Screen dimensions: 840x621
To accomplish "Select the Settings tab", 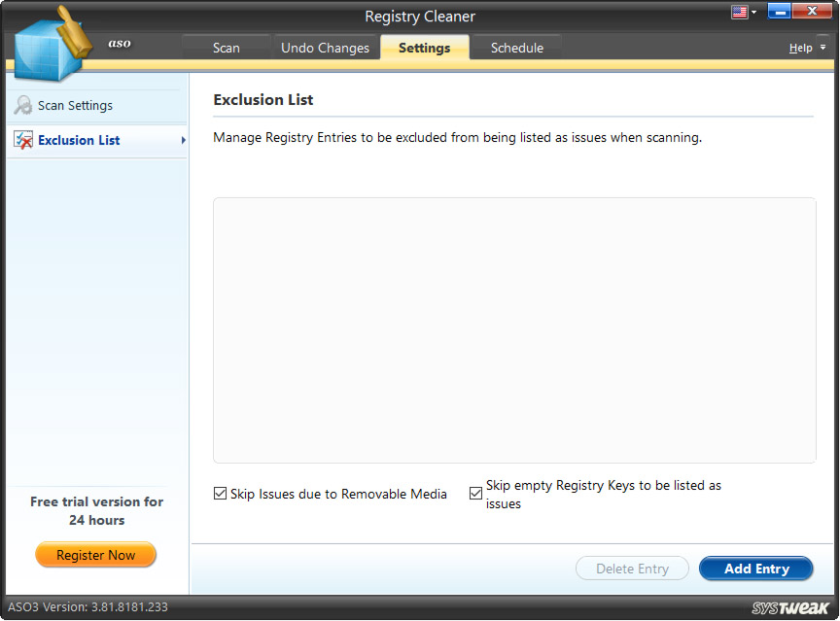I will 424,47.
